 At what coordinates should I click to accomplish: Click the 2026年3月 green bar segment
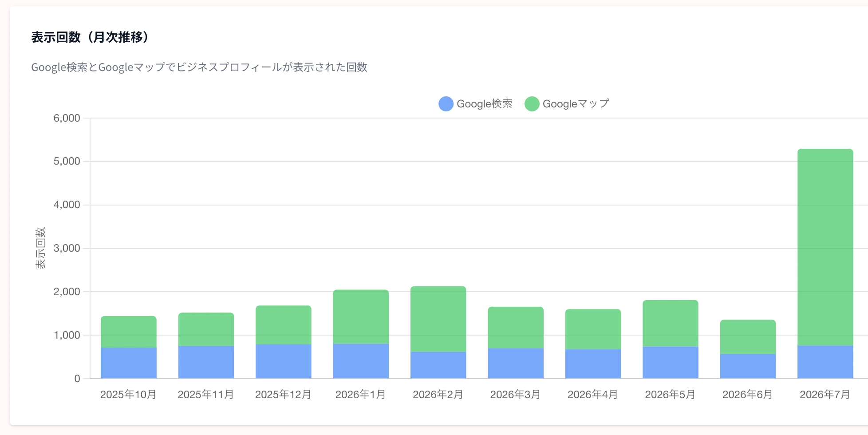(x=516, y=328)
